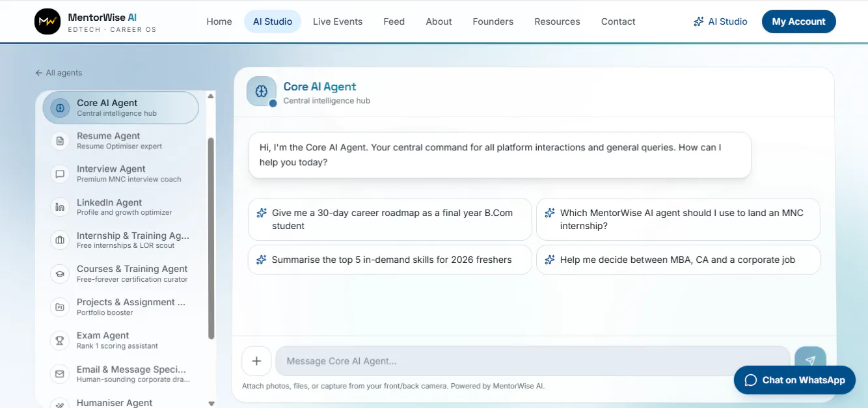The height and width of the screenshot is (408, 868).
Task: Choose the top 5 in-demand skills suggestion
Action: tap(390, 260)
